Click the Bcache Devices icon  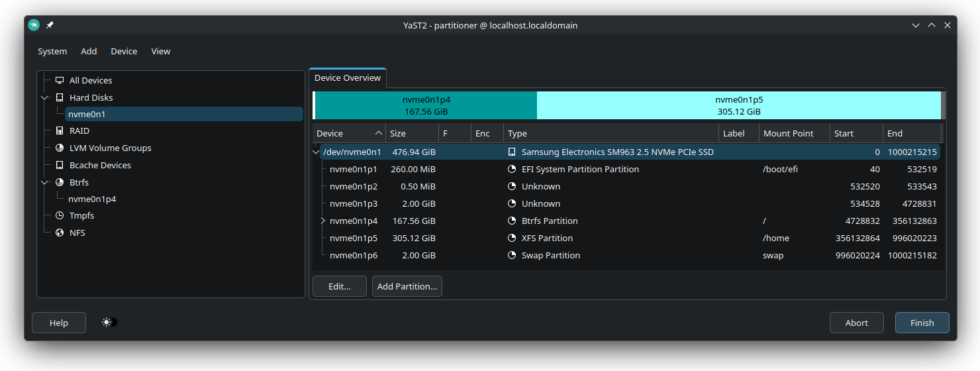[x=60, y=166]
